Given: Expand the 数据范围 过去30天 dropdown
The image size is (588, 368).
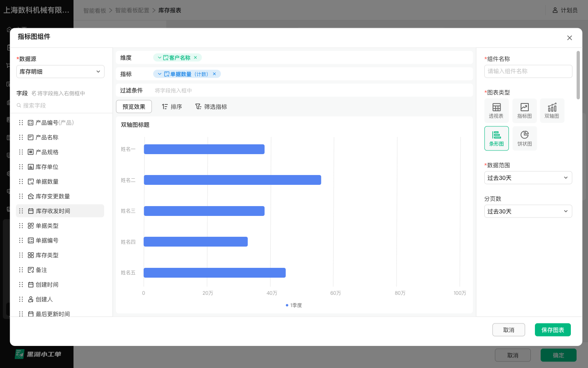Looking at the screenshot, I should click(x=528, y=177).
